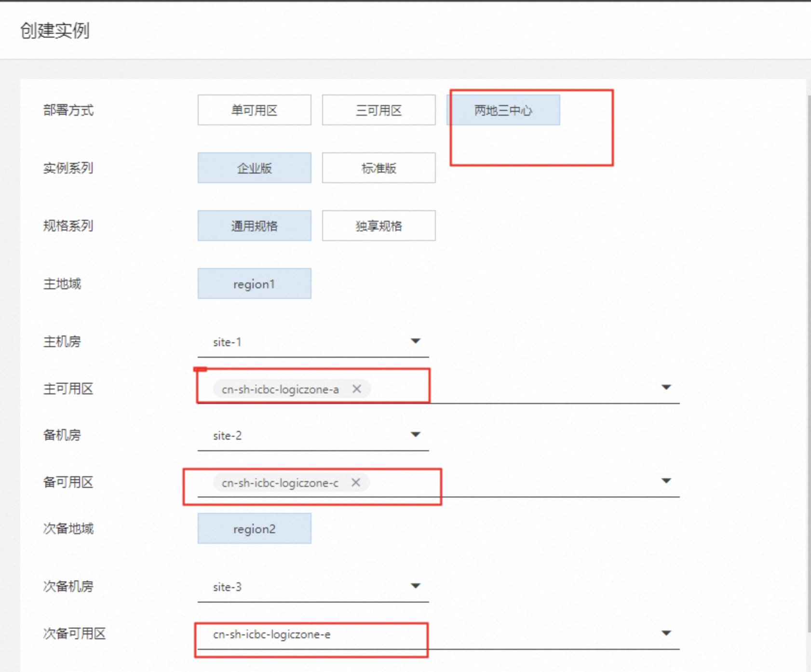Click the 创建实例 page title
This screenshot has width=811, height=672.
pos(55,30)
